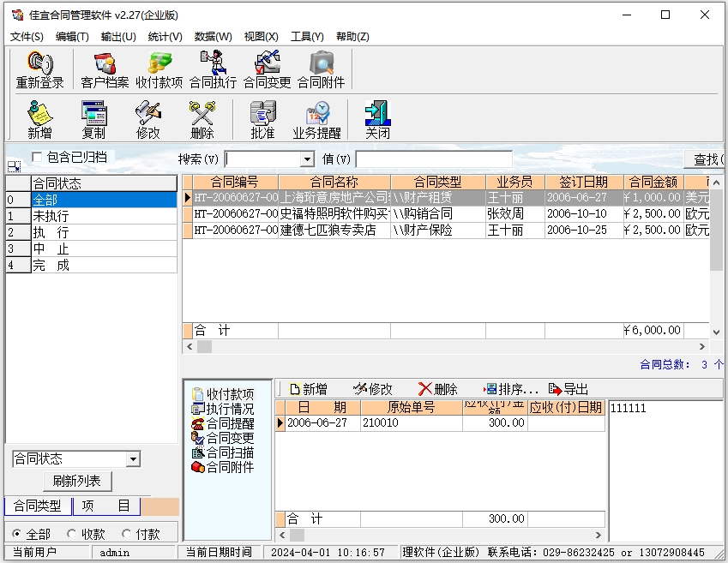Select the 付款 radio button
Image resolution: width=728 pixels, height=563 pixels.
(127, 534)
